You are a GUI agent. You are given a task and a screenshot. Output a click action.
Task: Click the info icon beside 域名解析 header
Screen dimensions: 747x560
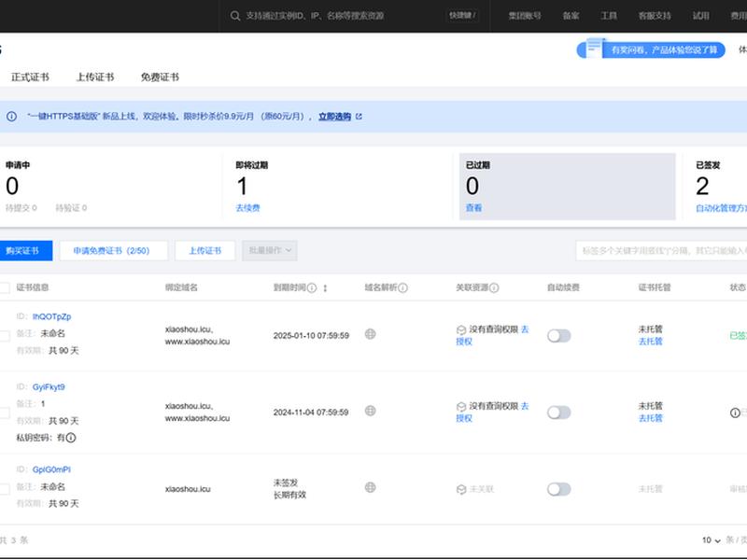tap(402, 287)
